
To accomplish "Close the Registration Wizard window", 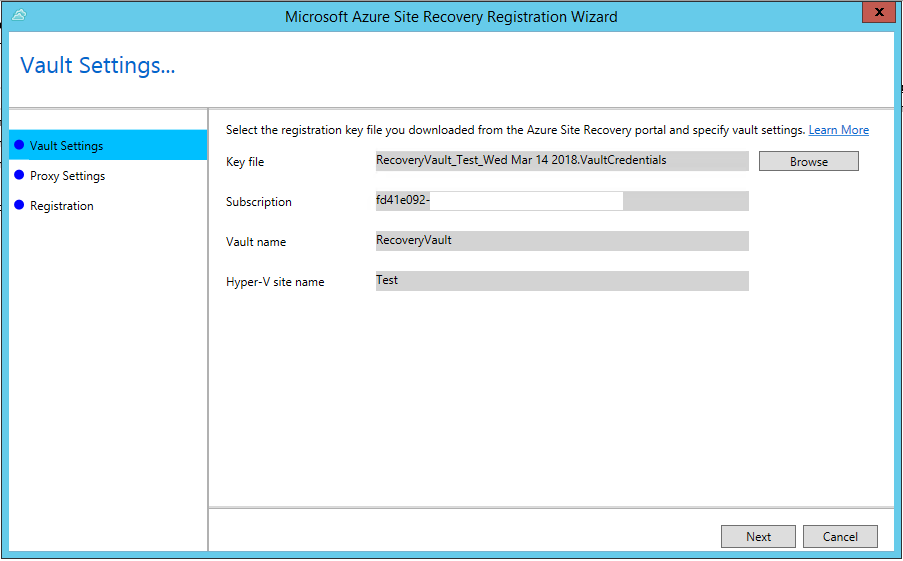I will pyautogui.click(x=879, y=12).
